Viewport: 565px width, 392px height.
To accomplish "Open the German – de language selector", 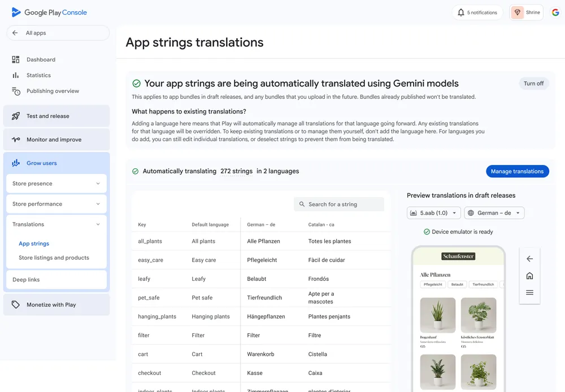I will 494,213.
